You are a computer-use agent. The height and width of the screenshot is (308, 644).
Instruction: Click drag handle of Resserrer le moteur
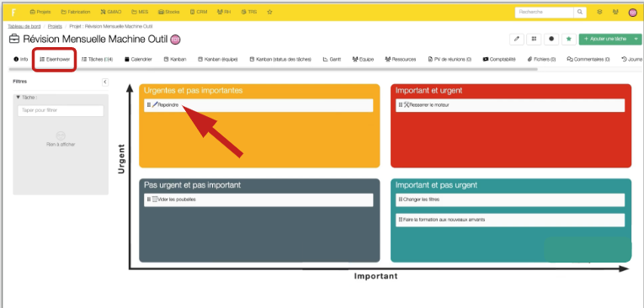click(x=401, y=105)
